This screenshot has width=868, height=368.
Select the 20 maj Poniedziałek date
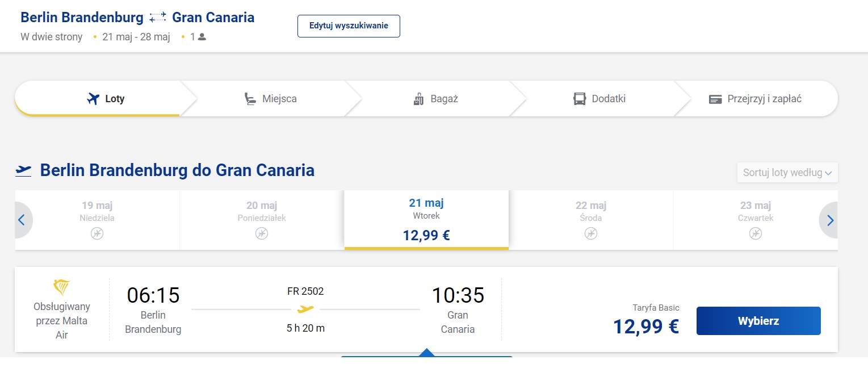click(x=262, y=220)
